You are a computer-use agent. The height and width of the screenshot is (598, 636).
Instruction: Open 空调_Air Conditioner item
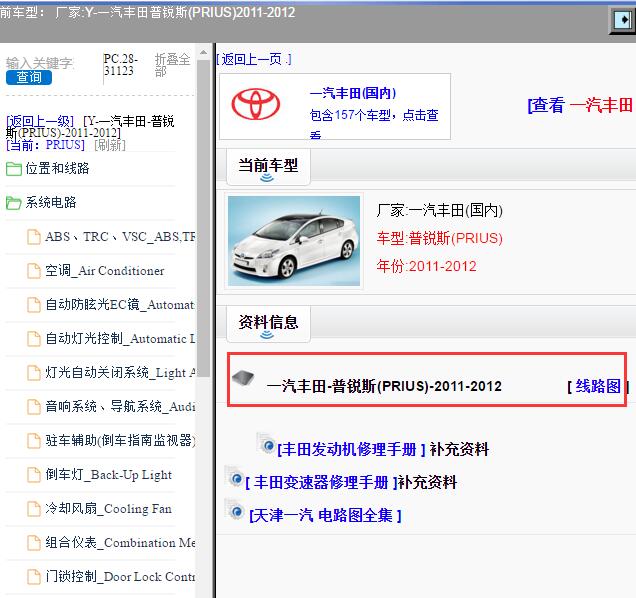(105, 271)
